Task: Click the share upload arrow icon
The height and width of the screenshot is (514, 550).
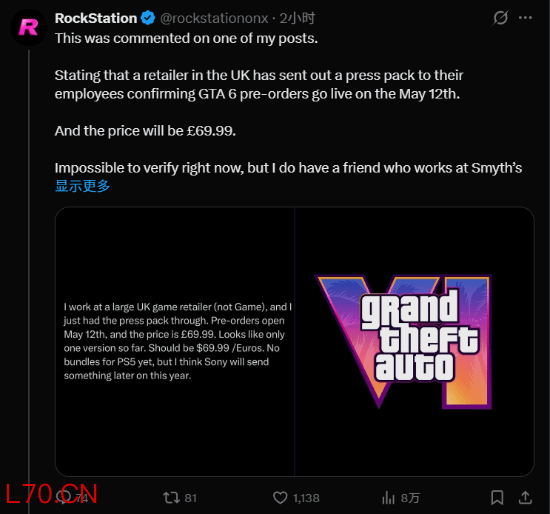Action: (x=525, y=498)
